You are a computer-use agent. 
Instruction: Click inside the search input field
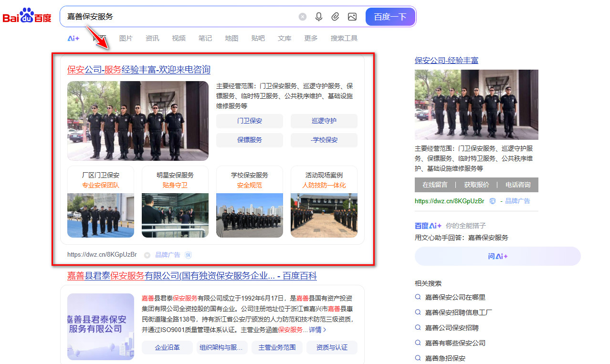[x=181, y=17]
